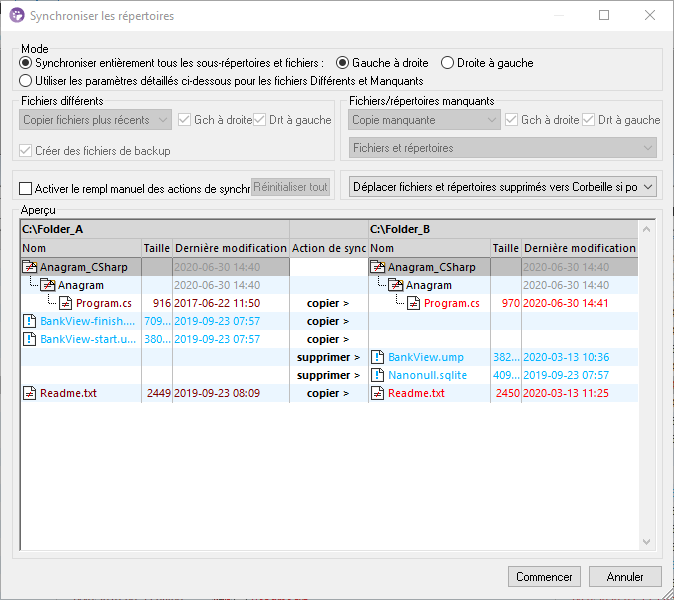The image size is (674, 600).
Task: Click the preview list scroll-down arrow
Action: pos(647,542)
